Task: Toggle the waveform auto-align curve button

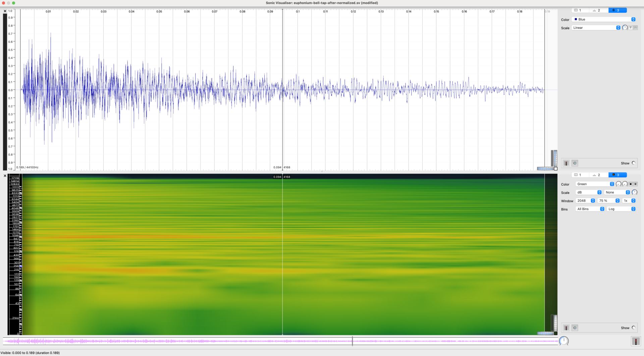Action: pos(635,28)
